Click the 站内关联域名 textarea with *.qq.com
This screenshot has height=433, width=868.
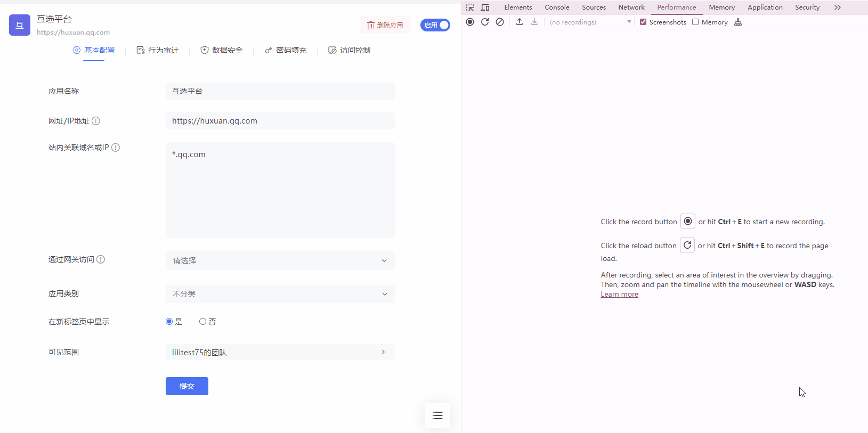tap(280, 190)
